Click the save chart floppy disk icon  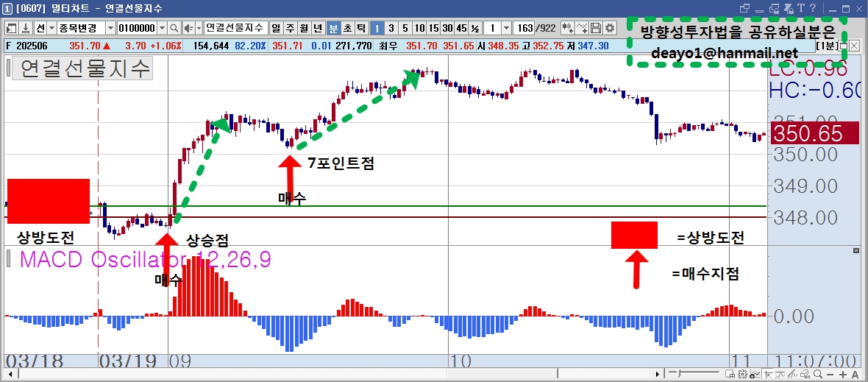tap(596, 28)
